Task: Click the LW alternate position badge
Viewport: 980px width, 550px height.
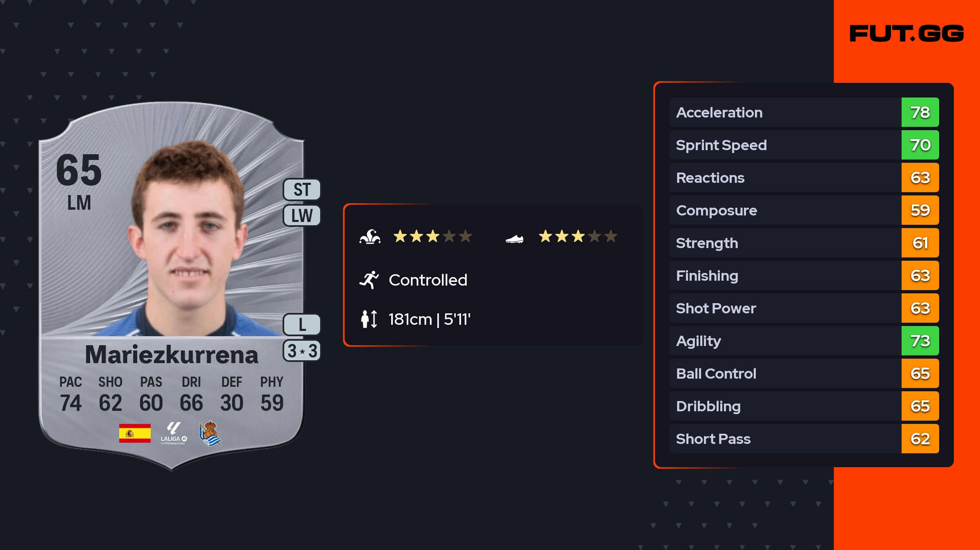Action: [302, 215]
